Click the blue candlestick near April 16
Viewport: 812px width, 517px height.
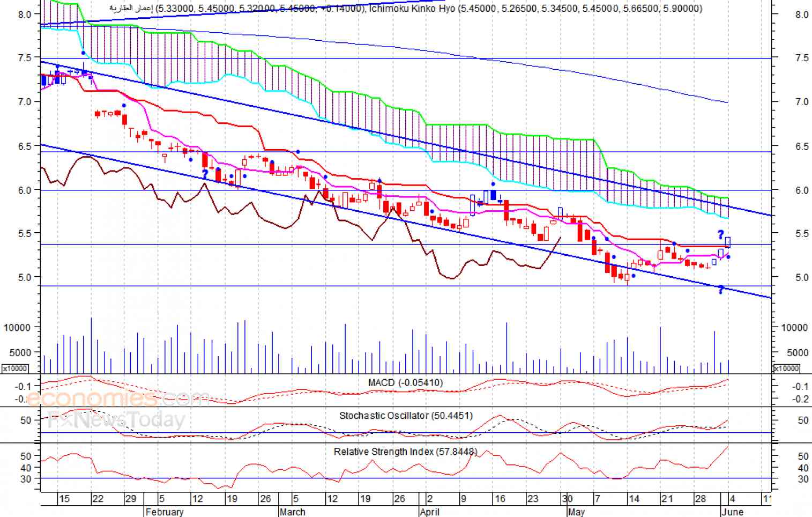(x=493, y=195)
